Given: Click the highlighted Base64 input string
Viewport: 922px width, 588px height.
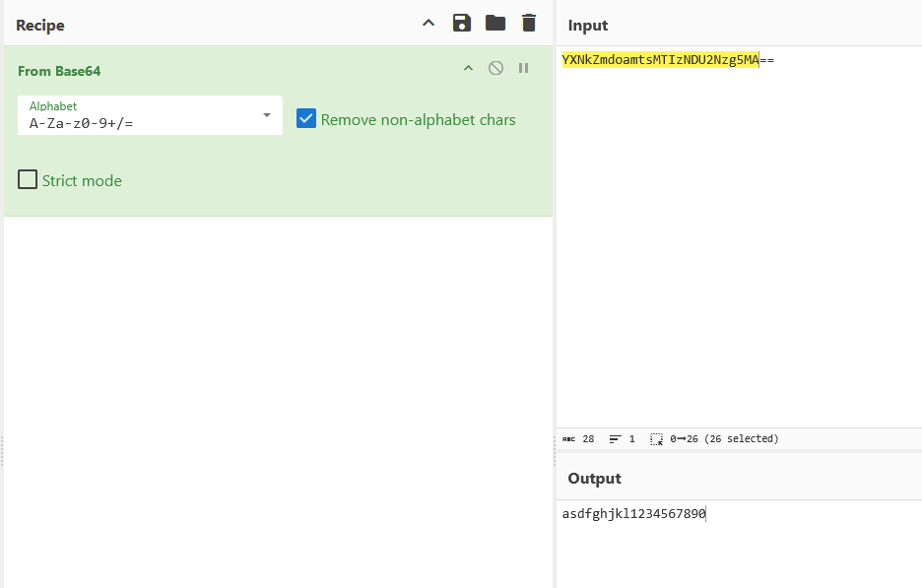Looking at the screenshot, I should pyautogui.click(x=660, y=60).
